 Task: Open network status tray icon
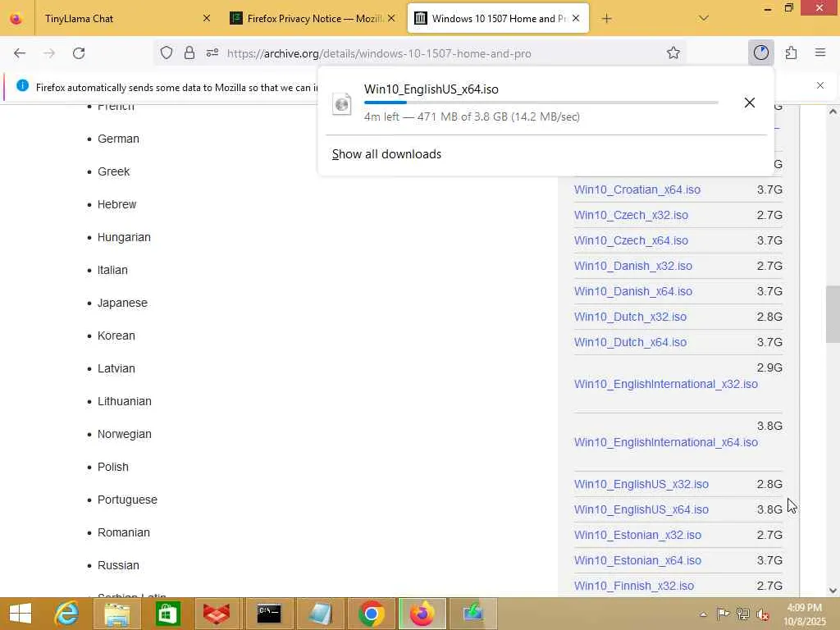pos(743,614)
